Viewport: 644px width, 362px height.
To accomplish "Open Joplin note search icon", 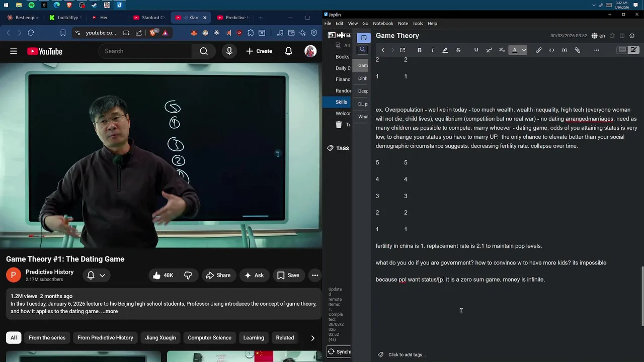I will point(362,49).
